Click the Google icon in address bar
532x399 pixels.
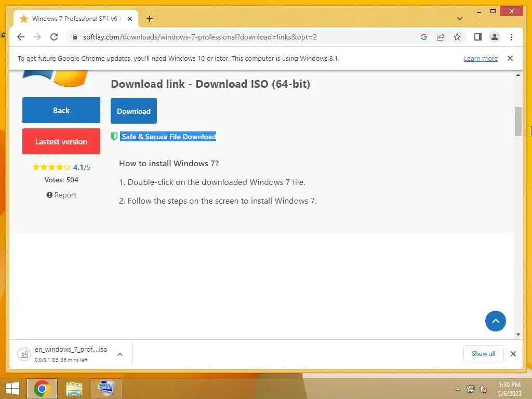point(424,37)
